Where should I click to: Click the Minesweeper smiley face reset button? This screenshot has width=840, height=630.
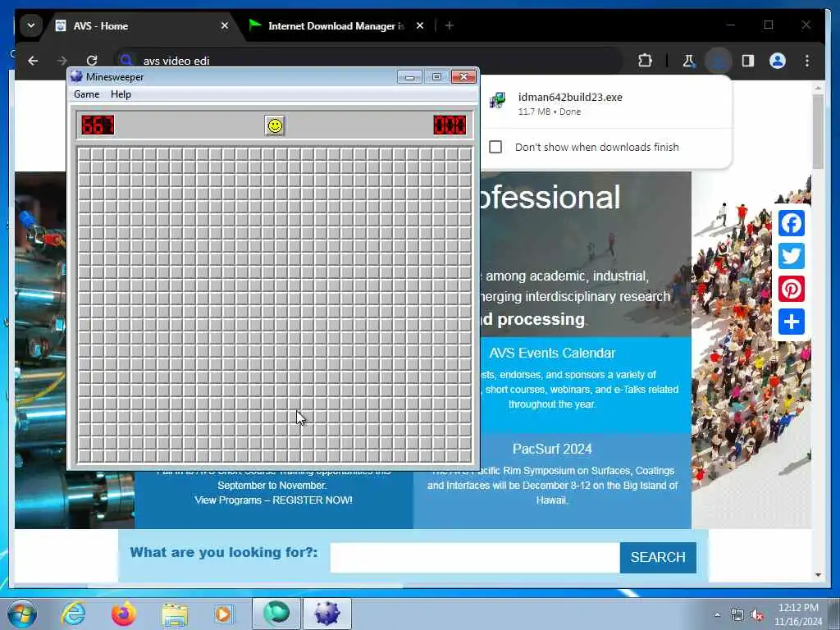(275, 126)
